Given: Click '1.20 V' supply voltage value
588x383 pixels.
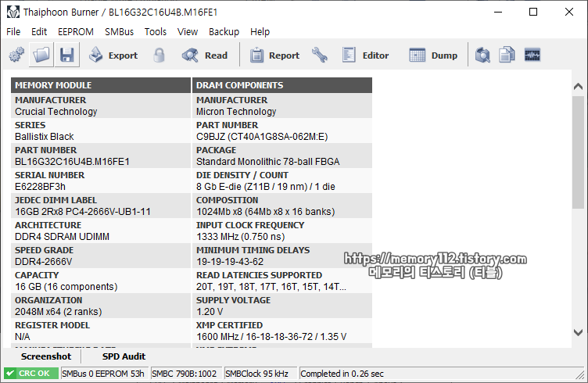Looking at the screenshot, I should pos(210,312).
